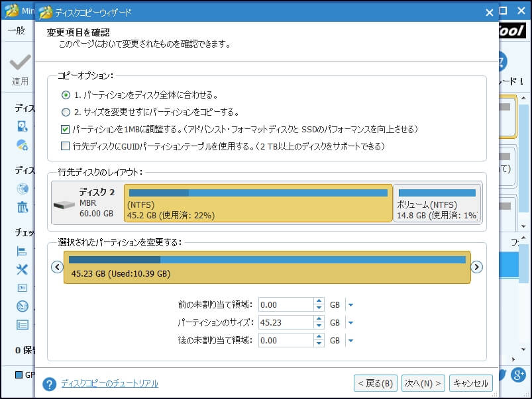Click the disk copy icon in sidebar
This screenshot has height=399, width=532.
point(23,126)
